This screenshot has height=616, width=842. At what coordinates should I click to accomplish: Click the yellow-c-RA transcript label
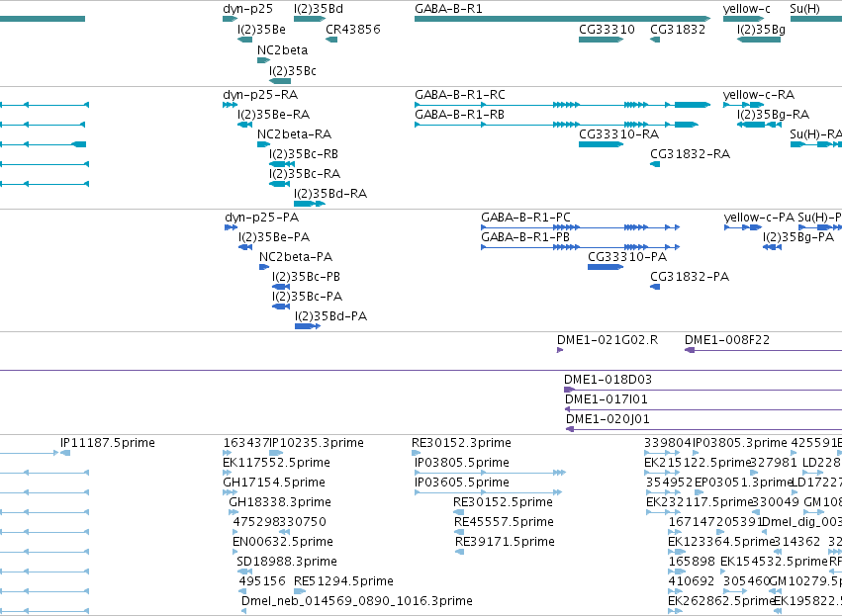[759, 95]
